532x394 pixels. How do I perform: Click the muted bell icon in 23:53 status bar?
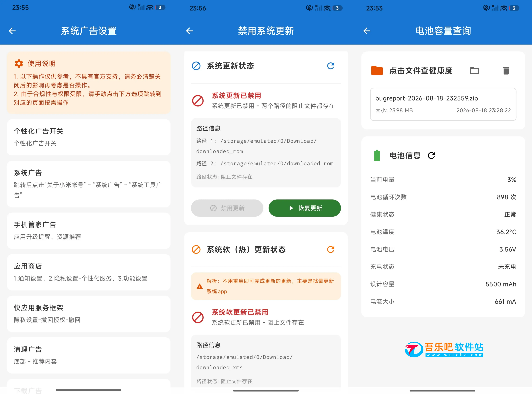pos(486,8)
